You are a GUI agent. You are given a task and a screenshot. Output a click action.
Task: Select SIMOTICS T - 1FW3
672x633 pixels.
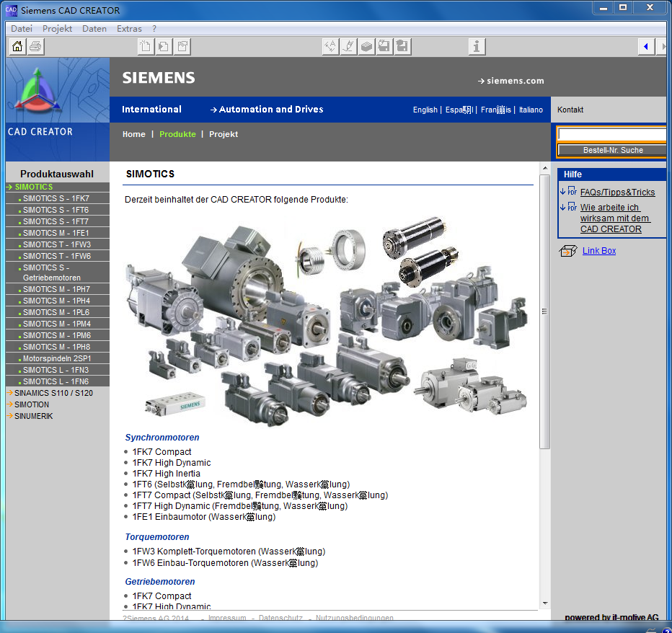click(x=58, y=244)
